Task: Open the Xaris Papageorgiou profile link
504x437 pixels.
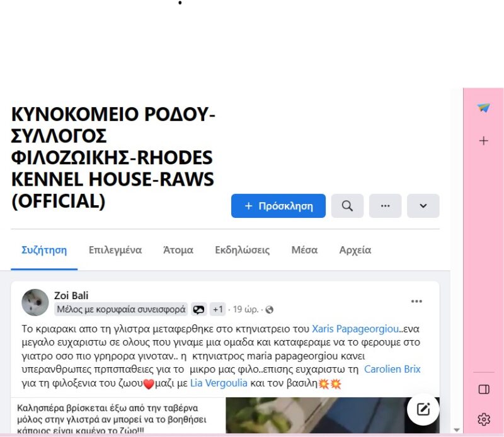Action: coord(355,329)
